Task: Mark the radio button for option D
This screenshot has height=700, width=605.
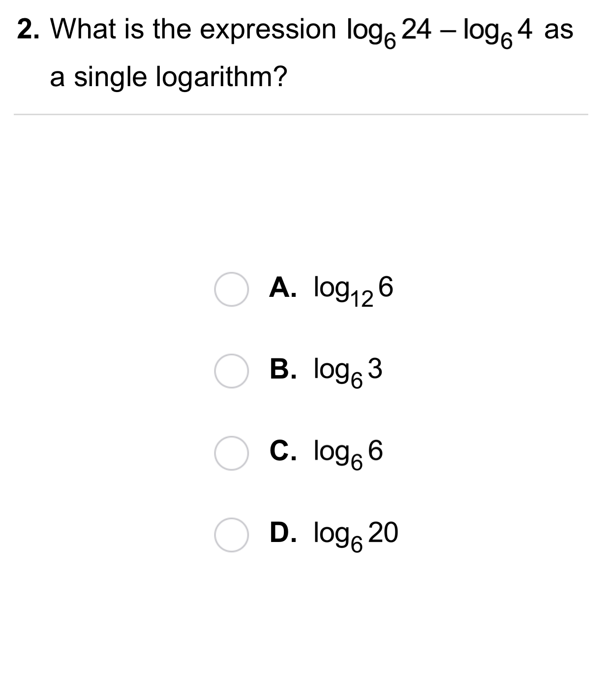Action: click(x=231, y=535)
